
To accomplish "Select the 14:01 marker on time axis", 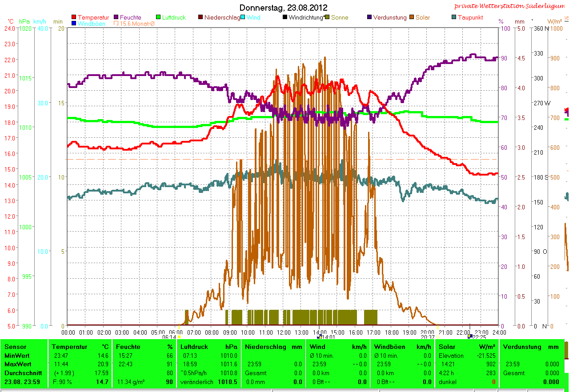I will (327, 337).
